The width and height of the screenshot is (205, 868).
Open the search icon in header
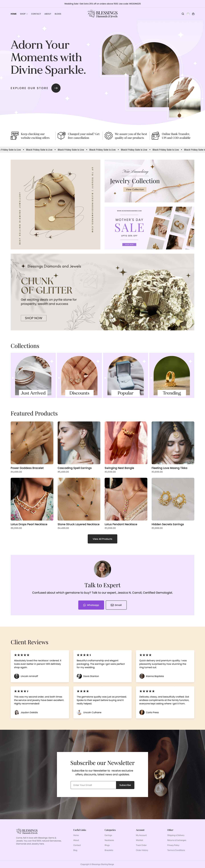[x=183, y=14]
